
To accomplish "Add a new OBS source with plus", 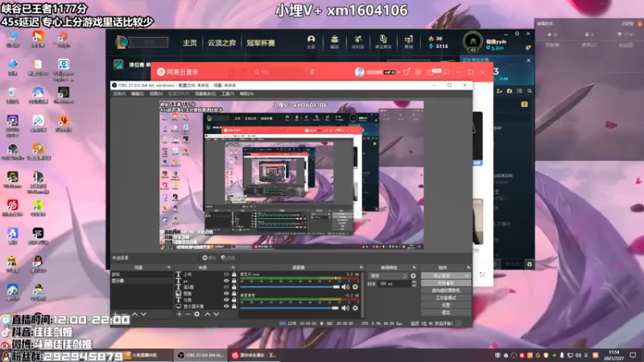I will click(x=179, y=314).
